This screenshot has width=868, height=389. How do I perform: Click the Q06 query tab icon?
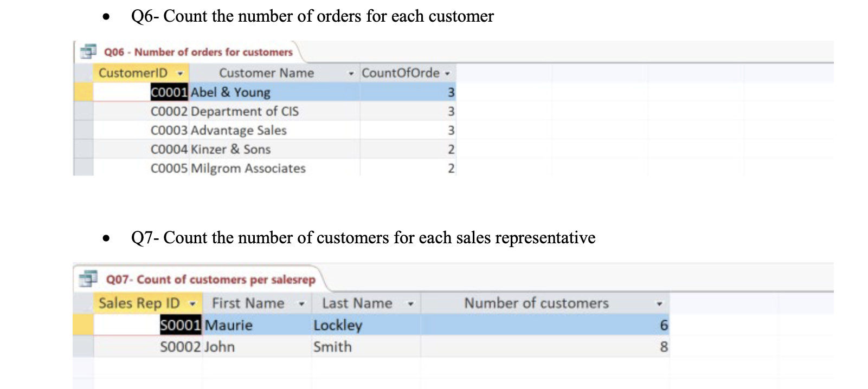88,52
